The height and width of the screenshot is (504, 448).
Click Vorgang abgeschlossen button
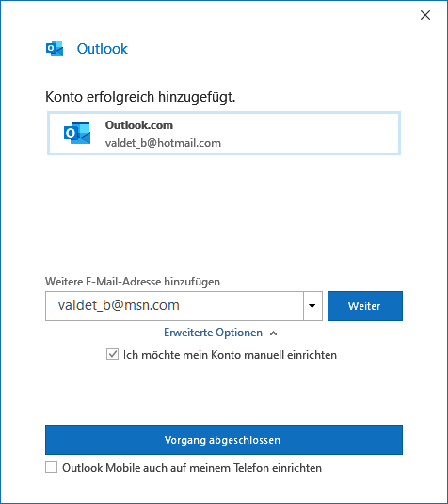click(x=224, y=440)
